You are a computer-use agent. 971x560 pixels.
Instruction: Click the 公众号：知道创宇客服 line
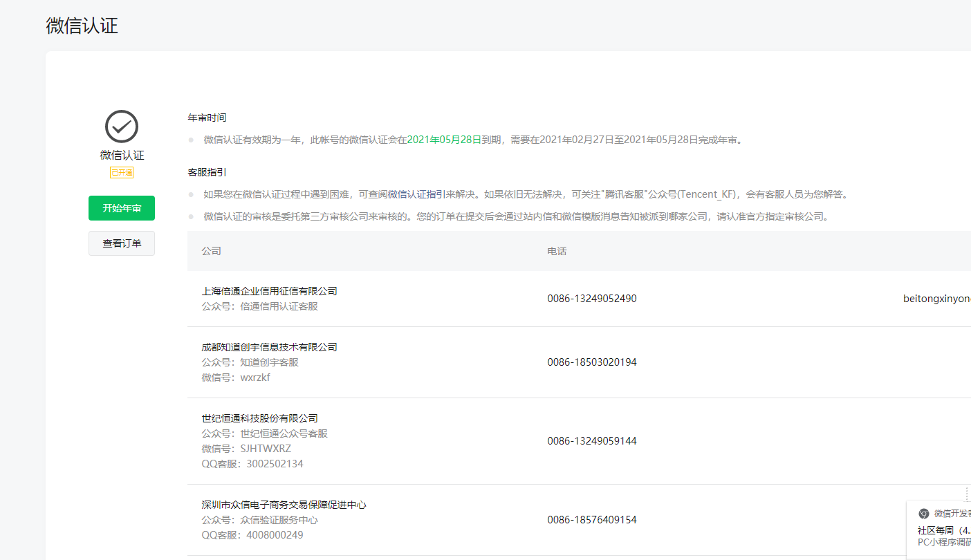[250, 362]
